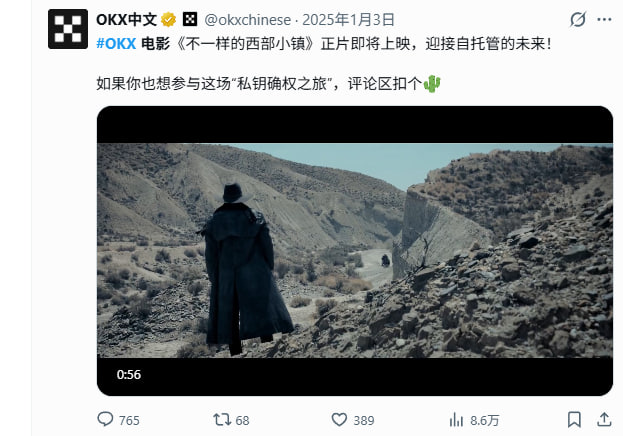Image resolution: width=623 pixels, height=436 pixels.
Task: Click the OKX中文 display name
Action: point(126,19)
